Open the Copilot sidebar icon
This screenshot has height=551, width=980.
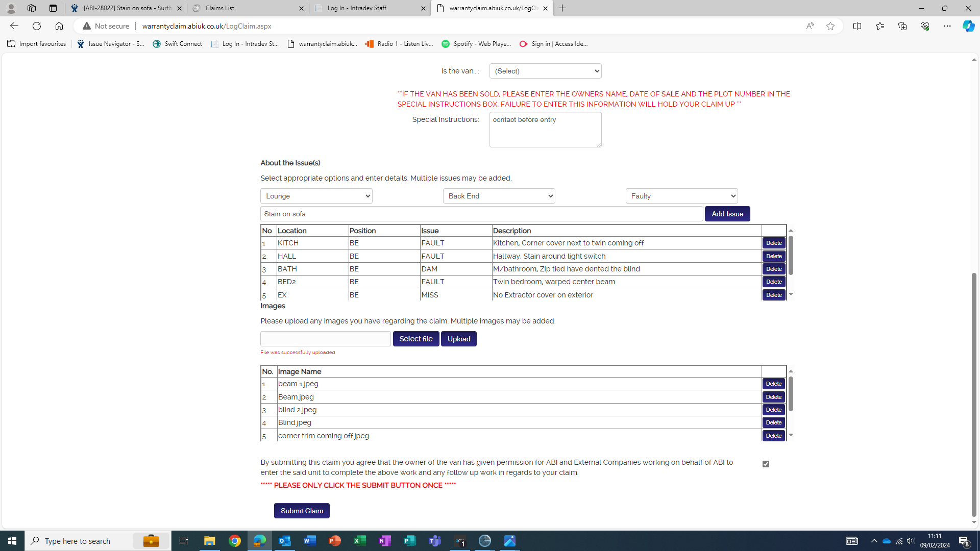[968, 26]
